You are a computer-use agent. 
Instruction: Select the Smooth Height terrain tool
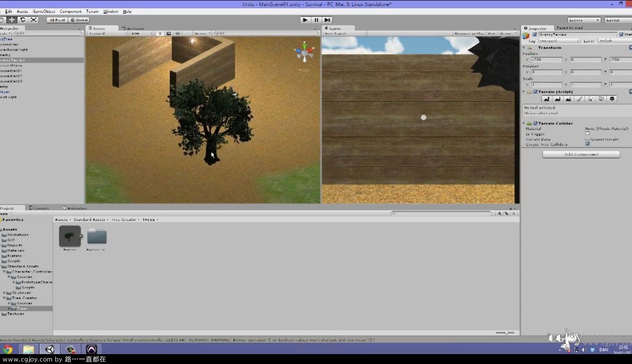pos(569,99)
